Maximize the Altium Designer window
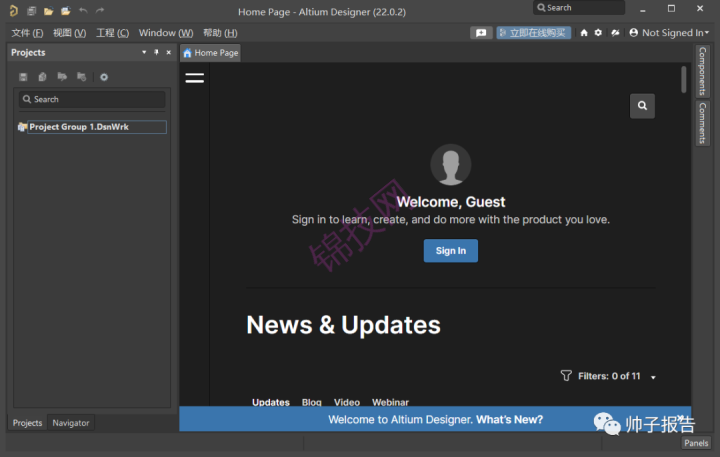Screen dimensions: 720x457 click(671, 9)
